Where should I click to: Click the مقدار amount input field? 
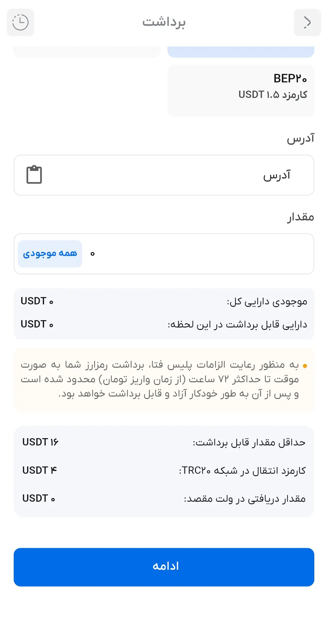[197, 254]
